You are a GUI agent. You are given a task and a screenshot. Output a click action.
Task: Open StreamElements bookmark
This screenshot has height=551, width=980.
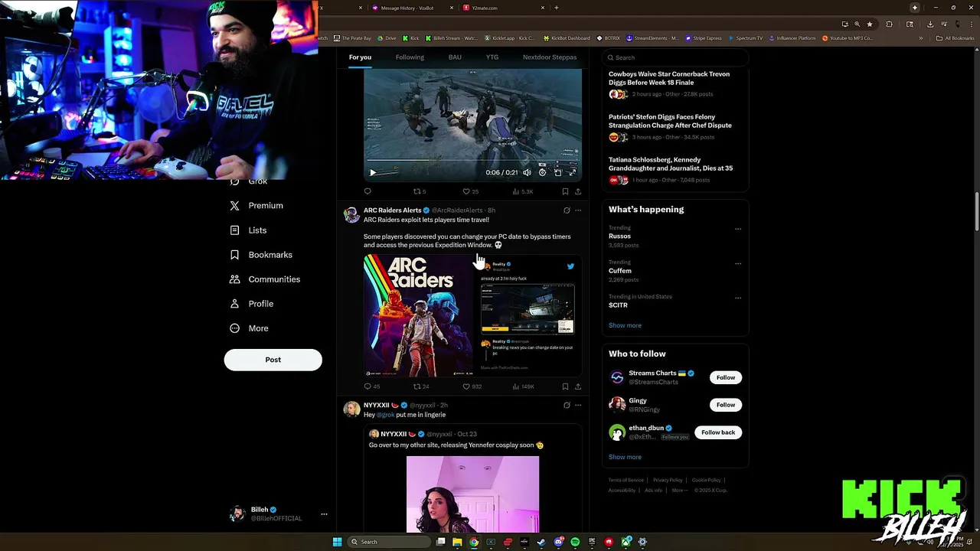tap(652, 37)
